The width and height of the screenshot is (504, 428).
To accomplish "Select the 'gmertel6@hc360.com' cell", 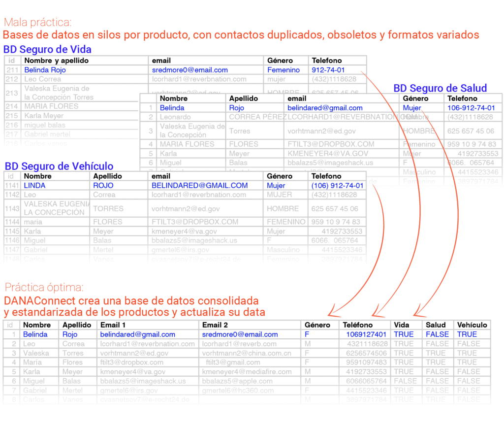I will point(238,390).
